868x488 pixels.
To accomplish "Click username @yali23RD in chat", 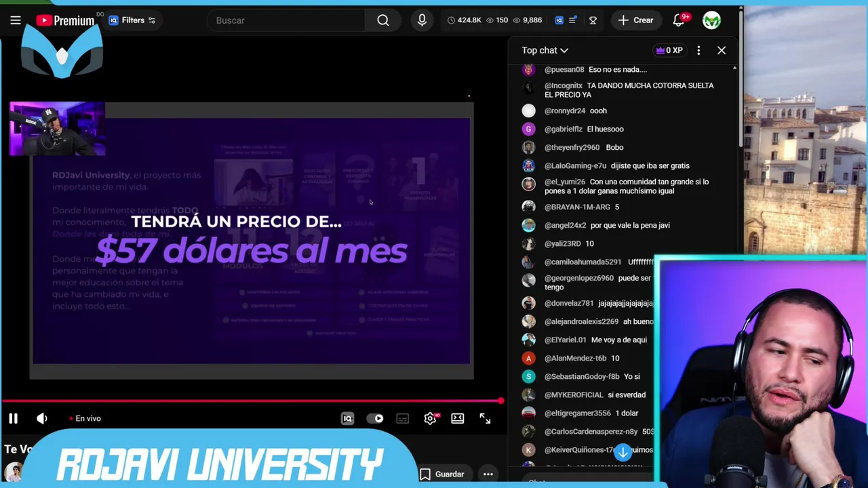I will click(562, 243).
